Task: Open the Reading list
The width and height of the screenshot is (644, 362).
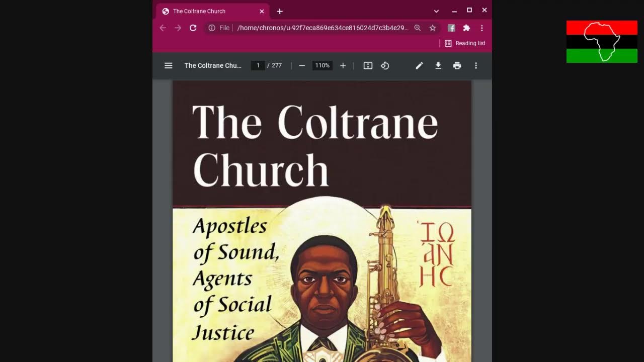Action: [465, 43]
